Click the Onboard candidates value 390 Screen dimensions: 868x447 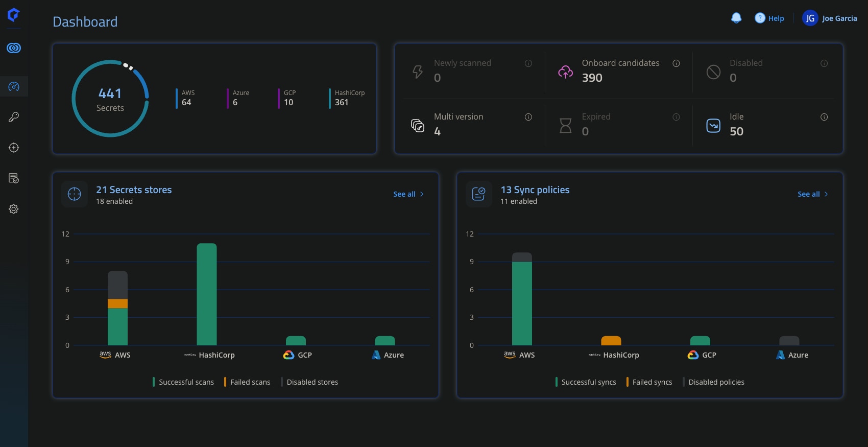(592, 78)
